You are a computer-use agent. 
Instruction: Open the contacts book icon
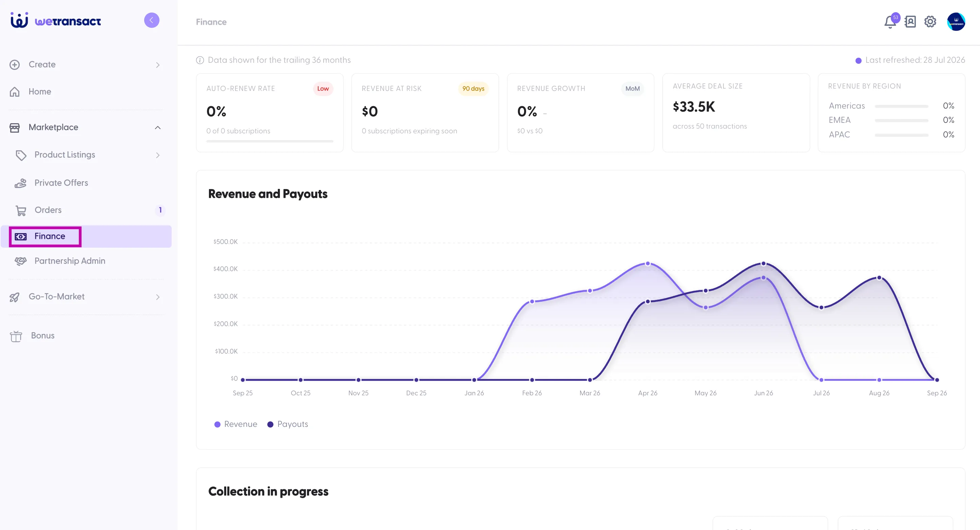coord(910,22)
